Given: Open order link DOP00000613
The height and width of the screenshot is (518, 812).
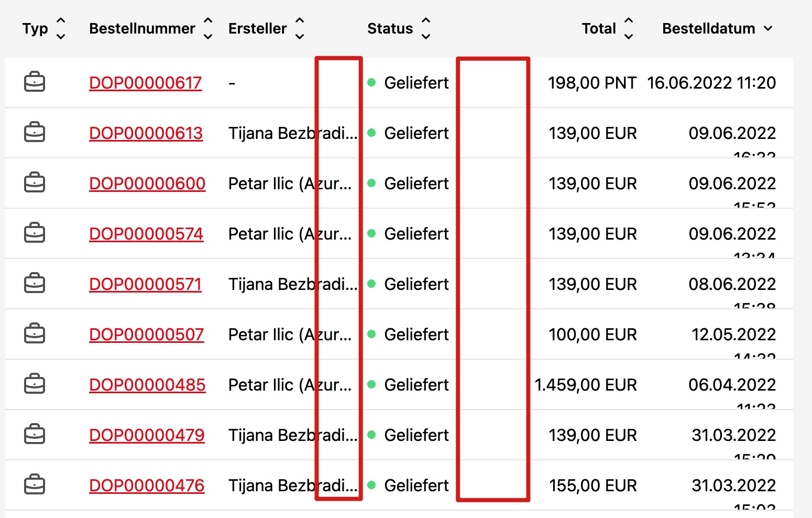Looking at the screenshot, I should pyautogui.click(x=146, y=133).
